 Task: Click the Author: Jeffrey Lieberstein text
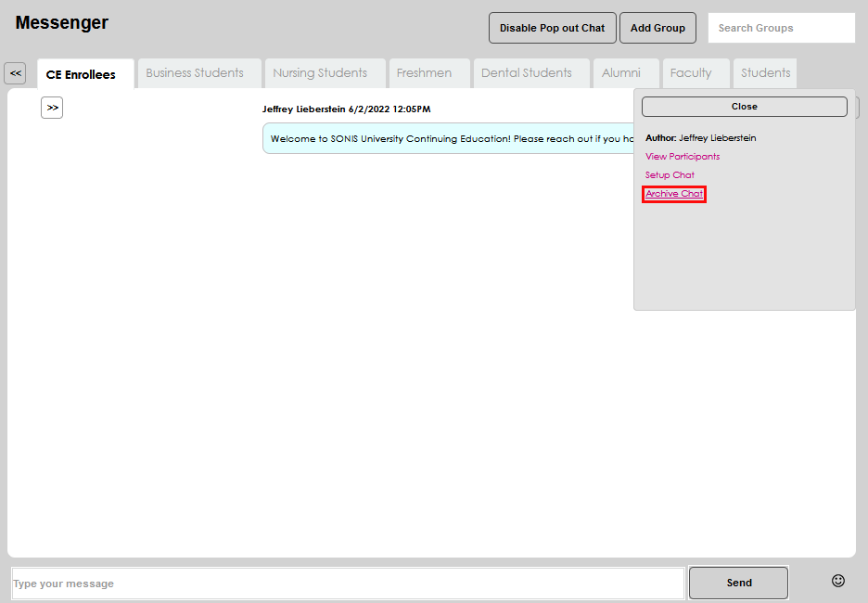[x=701, y=138]
